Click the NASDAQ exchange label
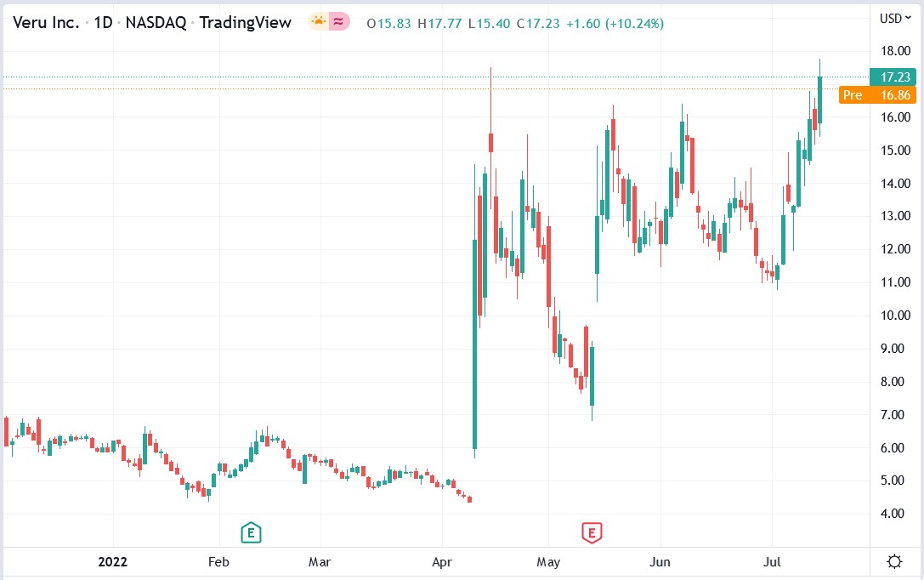 tap(157, 23)
